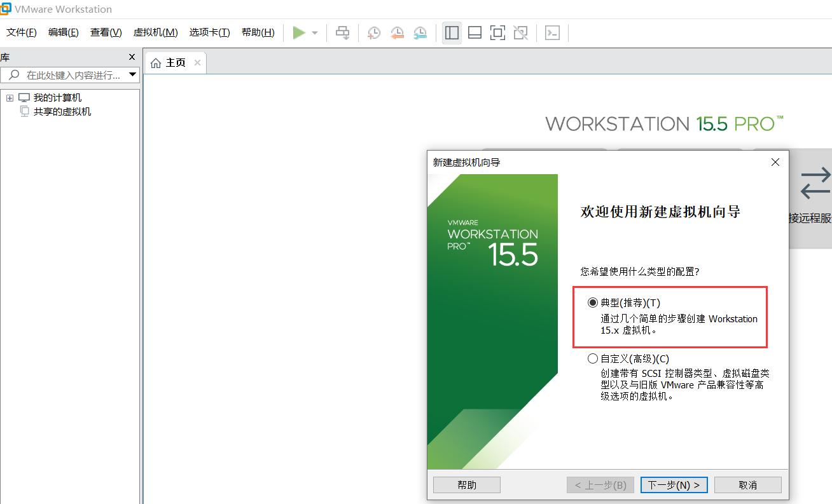Choose the 自定义(高级) configuration option
The image size is (832, 504).
click(592, 358)
